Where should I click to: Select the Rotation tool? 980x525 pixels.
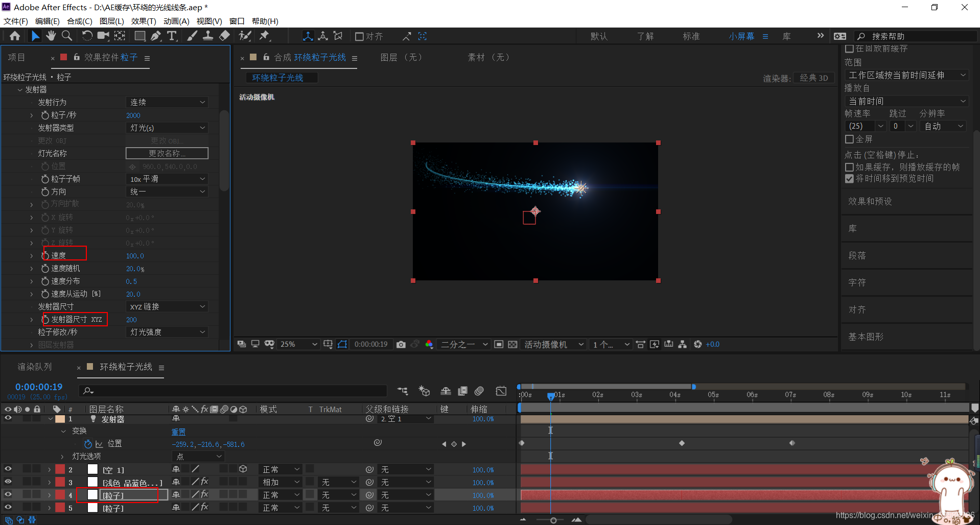click(87, 36)
